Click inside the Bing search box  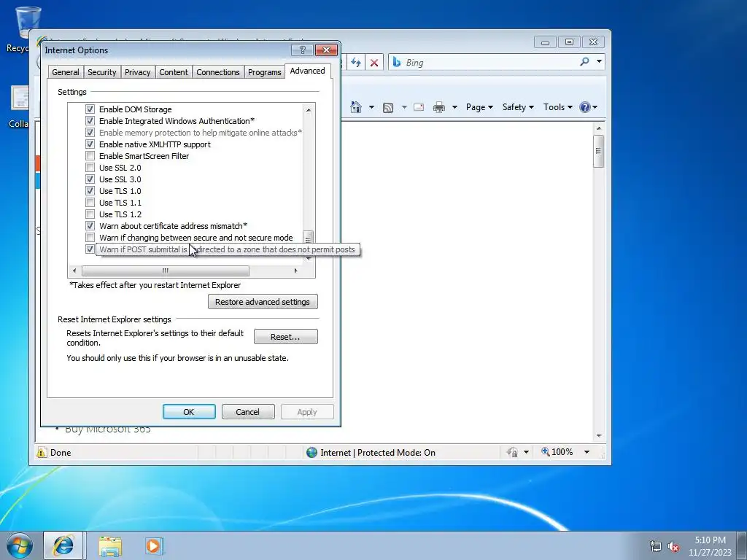point(491,63)
